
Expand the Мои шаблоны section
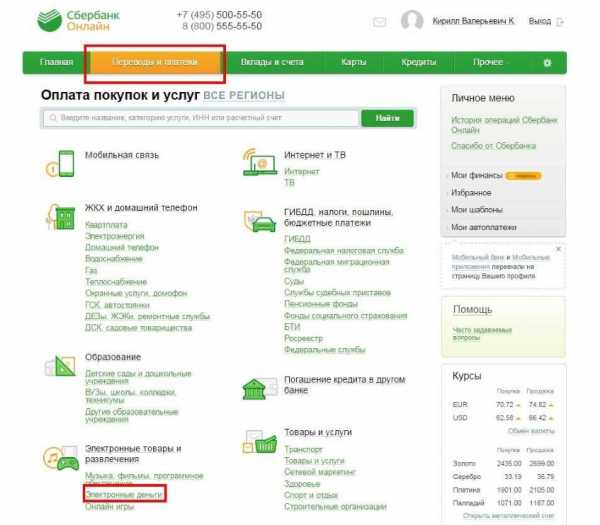click(x=472, y=210)
